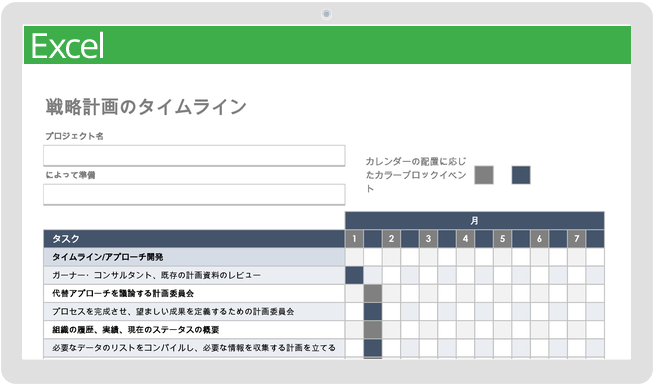
Task: Click the によって準備 input field
Action: 194,194
